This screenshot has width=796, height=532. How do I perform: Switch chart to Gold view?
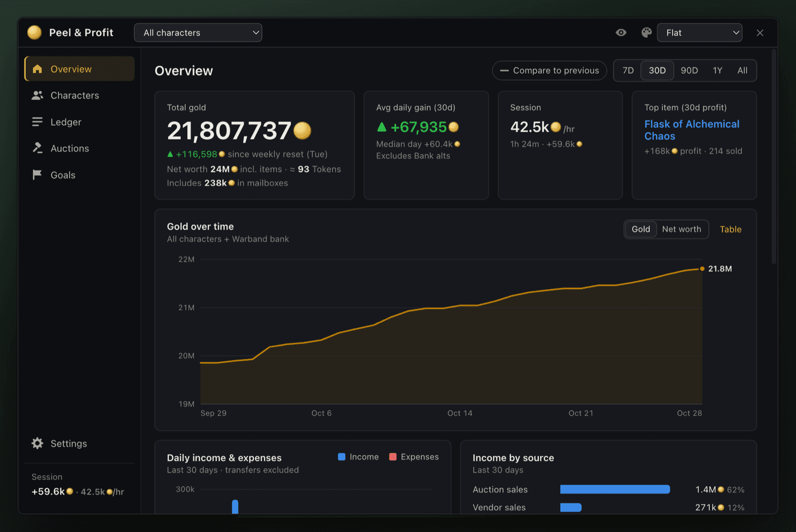[641, 229]
